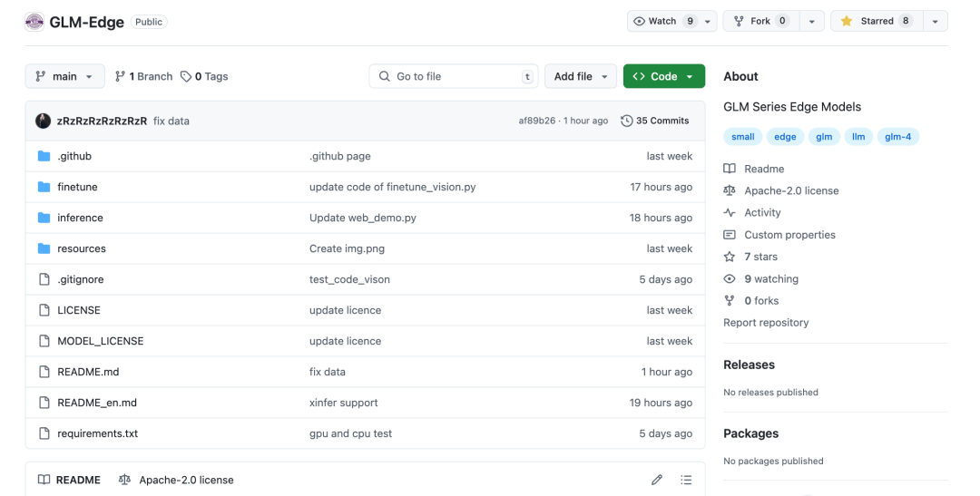The image size is (980, 496).
Task: Click the 'small' topic tag
Action: (742, 137)
